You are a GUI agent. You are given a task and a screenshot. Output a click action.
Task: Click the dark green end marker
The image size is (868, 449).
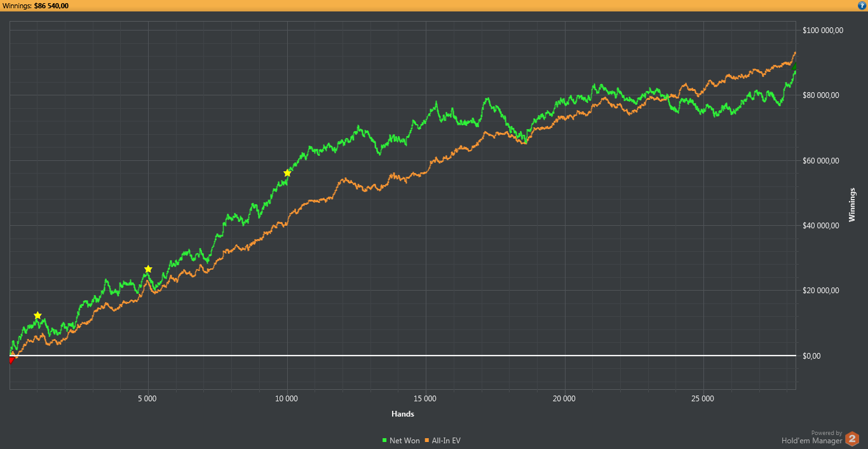794,66
